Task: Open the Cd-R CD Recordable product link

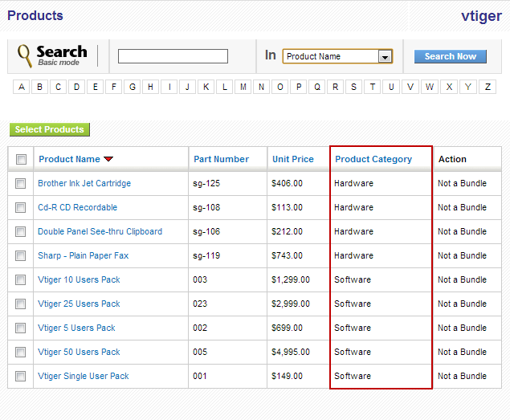Action: coord(77,207)
